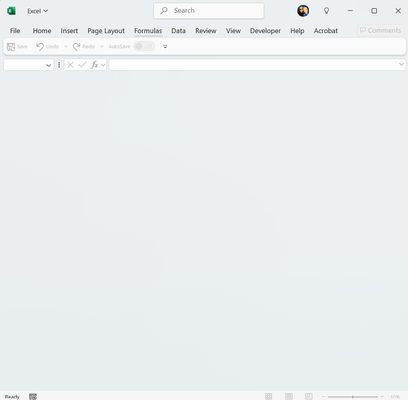Click the confirm entry checkmark icon
Screen dimensions: 408x400
point(82,65)
